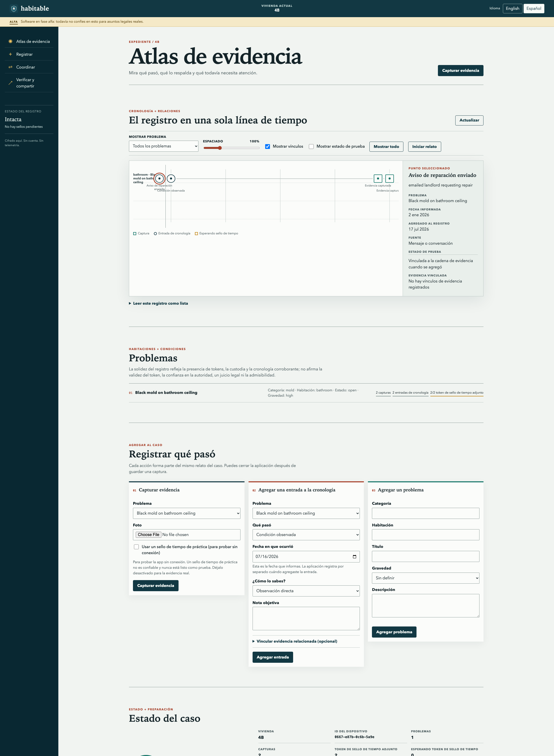Open Coordinar in the sidebar
This screenshot has height=756, width=554.
pos(29,67)
